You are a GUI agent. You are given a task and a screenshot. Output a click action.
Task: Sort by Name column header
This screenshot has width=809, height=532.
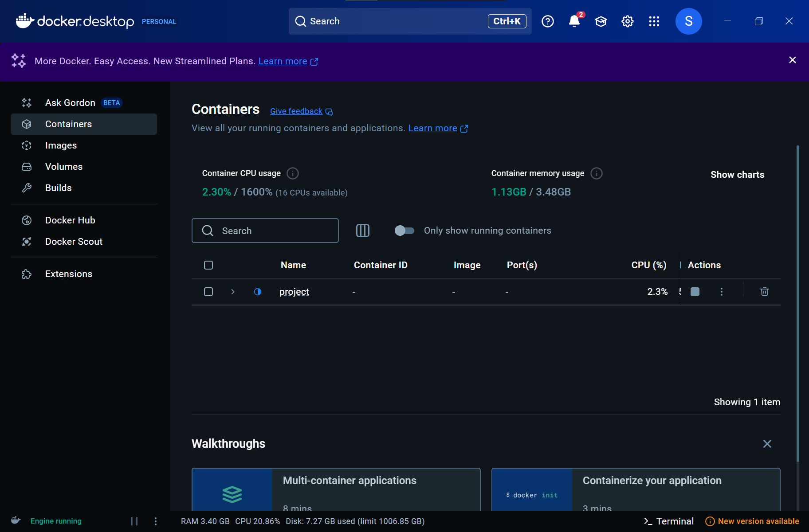(x=293, y=265)
